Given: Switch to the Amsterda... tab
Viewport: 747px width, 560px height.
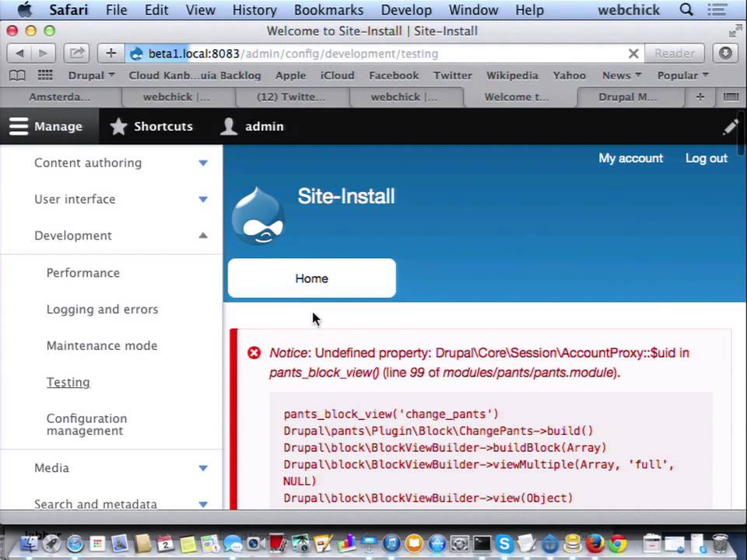Looking at the screenshot, I should click(61, 96).
